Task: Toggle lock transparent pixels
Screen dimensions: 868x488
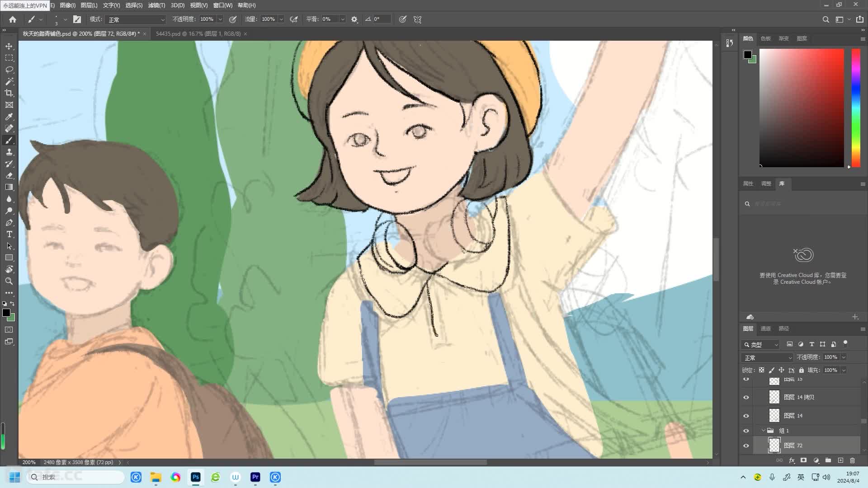Action: [761, 370]
